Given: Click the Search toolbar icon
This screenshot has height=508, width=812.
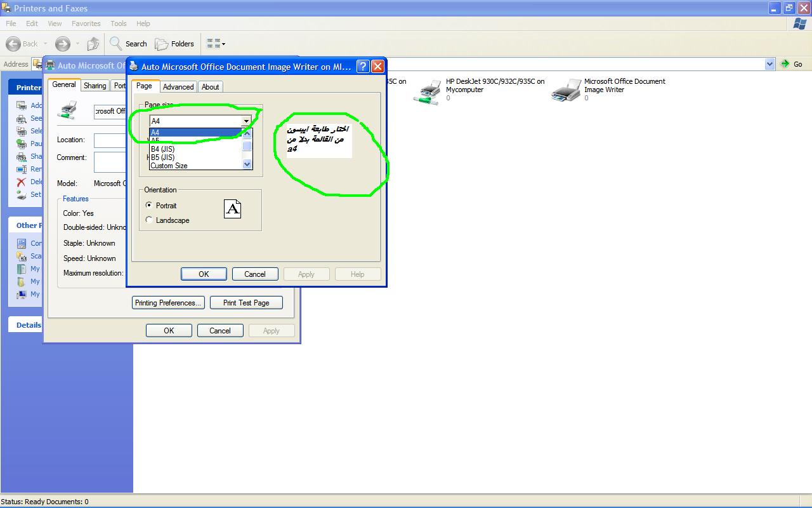Looking at the screenshot, I should click(x=128, y=44).
